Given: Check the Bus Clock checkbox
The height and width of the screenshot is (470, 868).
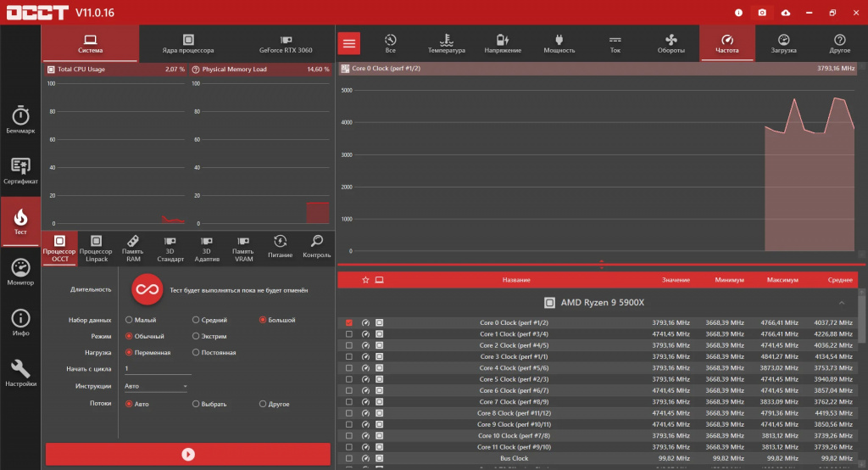Looking at the screenshot, I should click(348, 458).
